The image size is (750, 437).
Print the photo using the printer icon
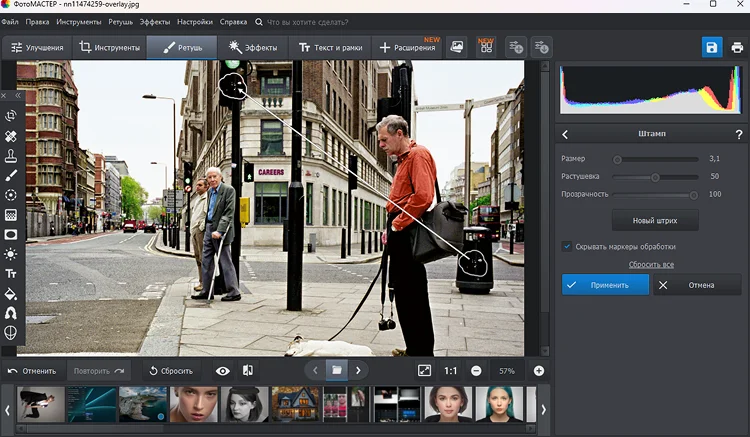(x=737, y=47)
